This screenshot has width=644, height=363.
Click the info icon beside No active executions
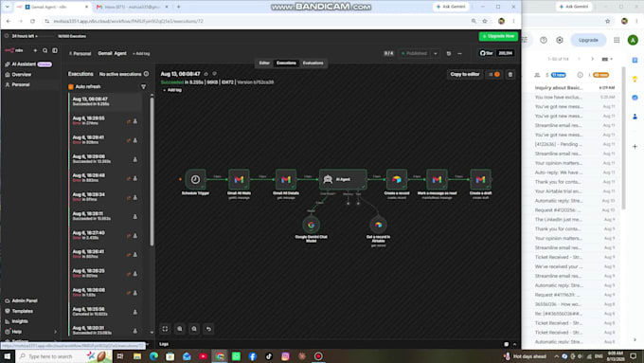(x=146, y=74)
